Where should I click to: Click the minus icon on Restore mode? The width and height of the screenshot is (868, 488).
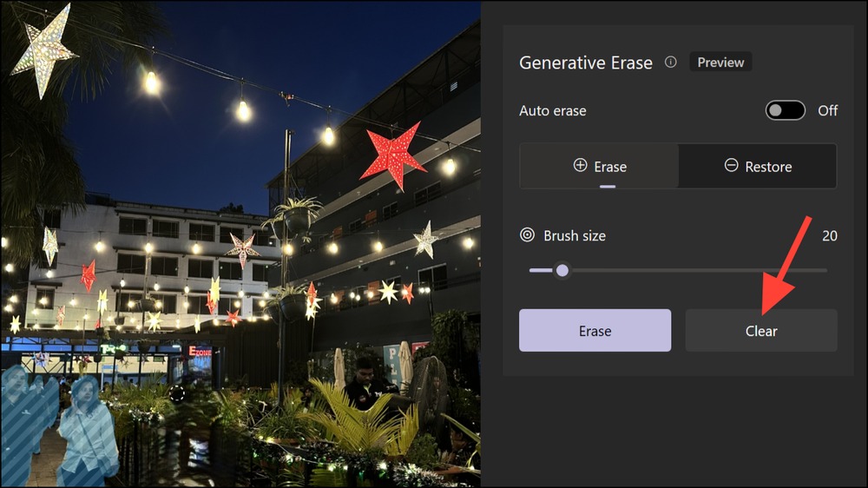(731, 165)
